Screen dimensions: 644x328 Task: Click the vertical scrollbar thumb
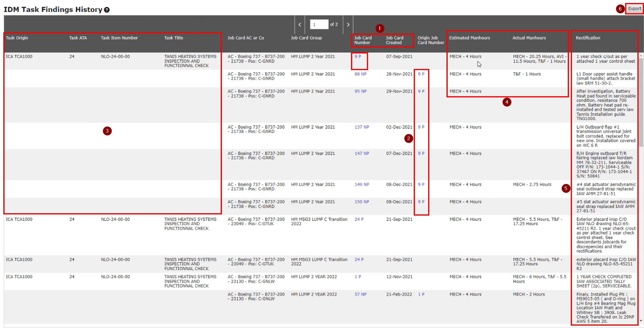[x=641, y=102]
